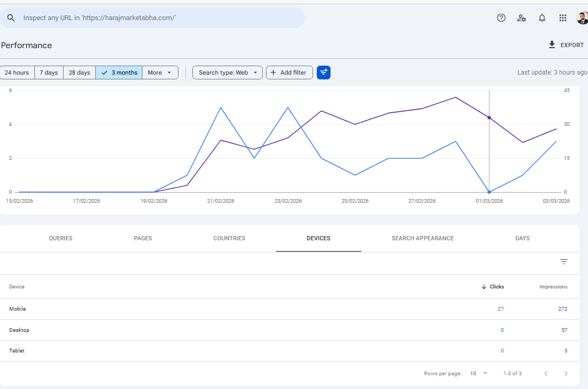588x389 pixels.
Task: Sort by the Impressions column header
Action: coord(553,287)
